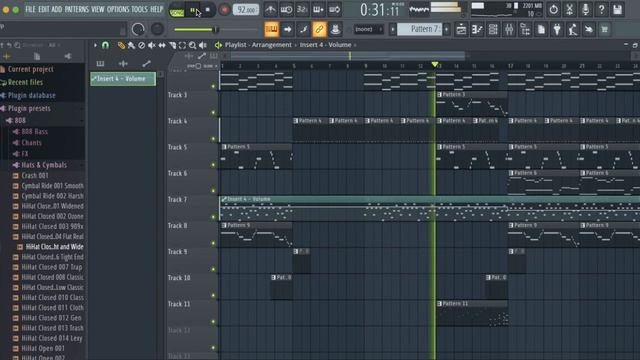640x360 pixels.
Task: Click the wait for input icon
Action: (287, 9)
